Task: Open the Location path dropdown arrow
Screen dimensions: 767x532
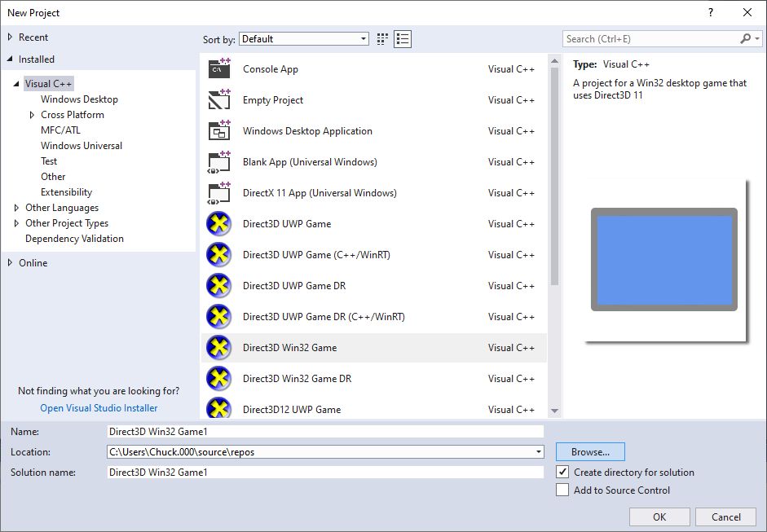Action: click(539, 452)
